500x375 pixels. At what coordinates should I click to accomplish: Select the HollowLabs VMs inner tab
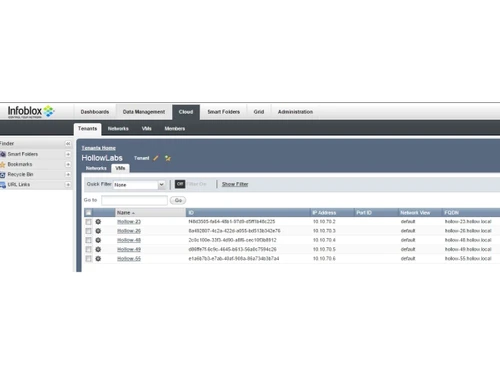point(120,168)
